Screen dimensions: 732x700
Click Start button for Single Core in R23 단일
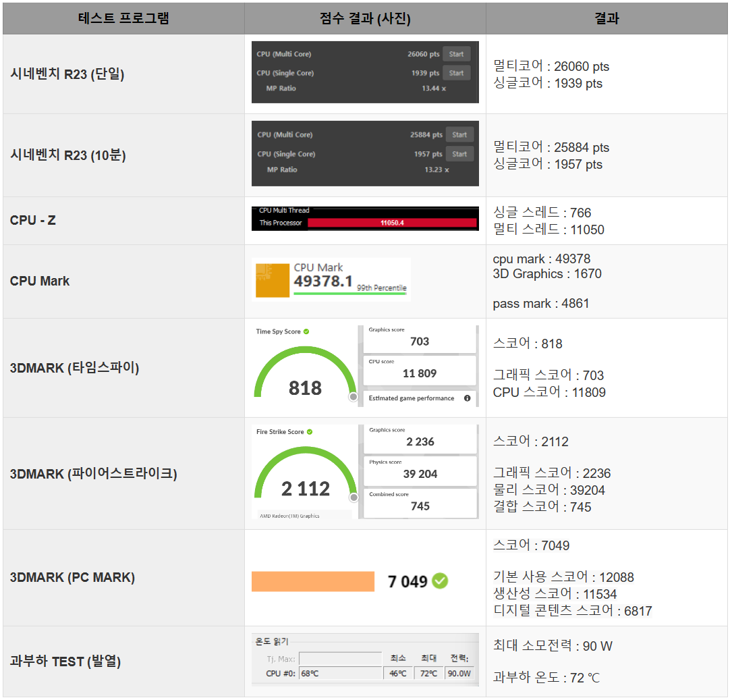coord(456,73)
